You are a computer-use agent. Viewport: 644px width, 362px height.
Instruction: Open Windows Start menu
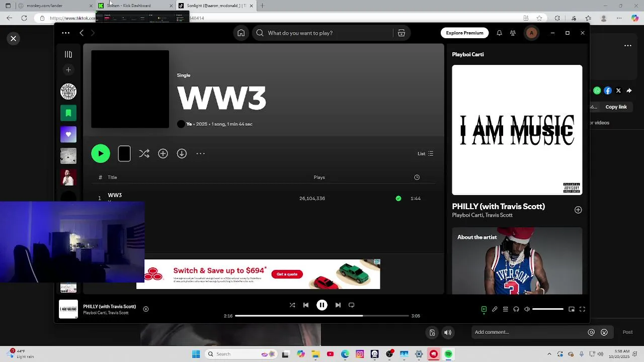point(196,354)
